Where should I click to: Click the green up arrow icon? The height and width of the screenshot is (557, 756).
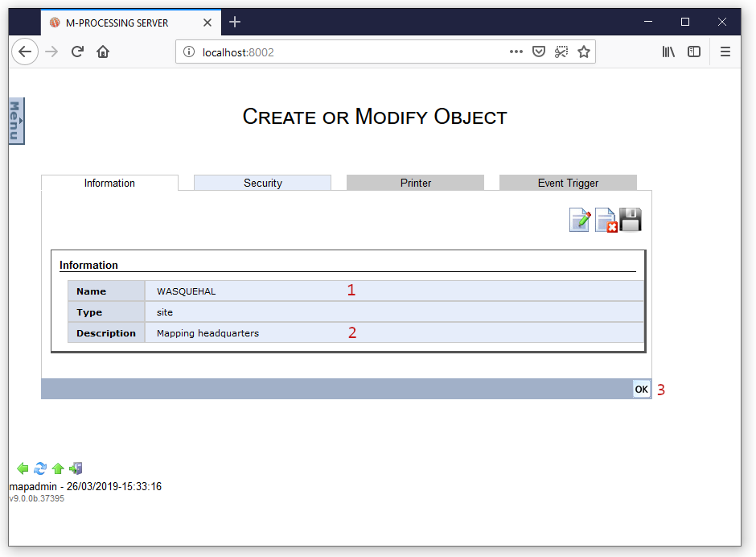tap(58, 468)
